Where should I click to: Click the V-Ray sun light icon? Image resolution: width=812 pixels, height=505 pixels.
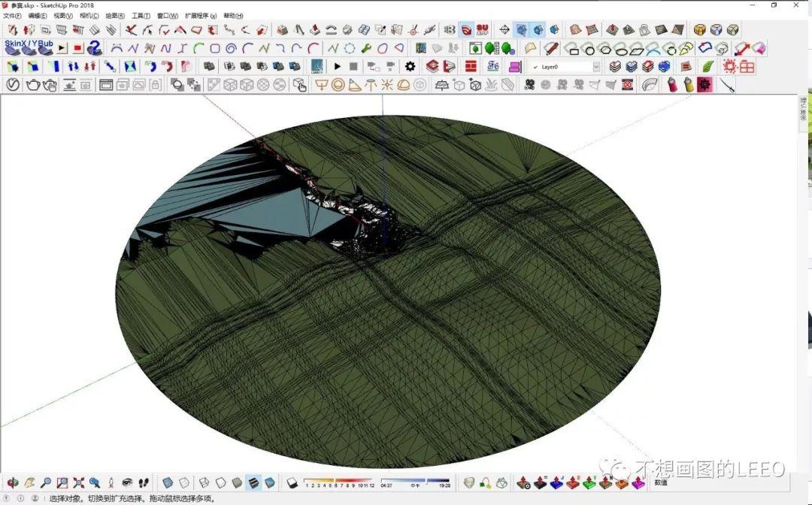tap(387, 85)
